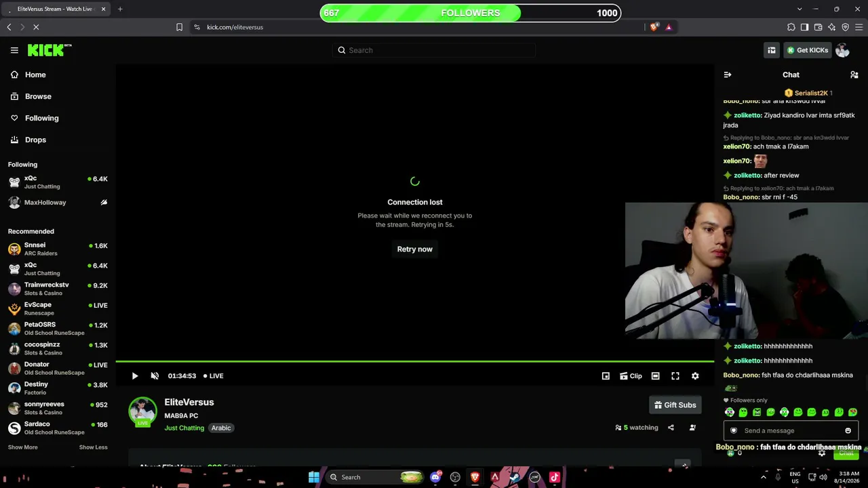Collapse the chat panel with the arrow icon
This screenshot has height=488, width=868.
tap(728, 75)
